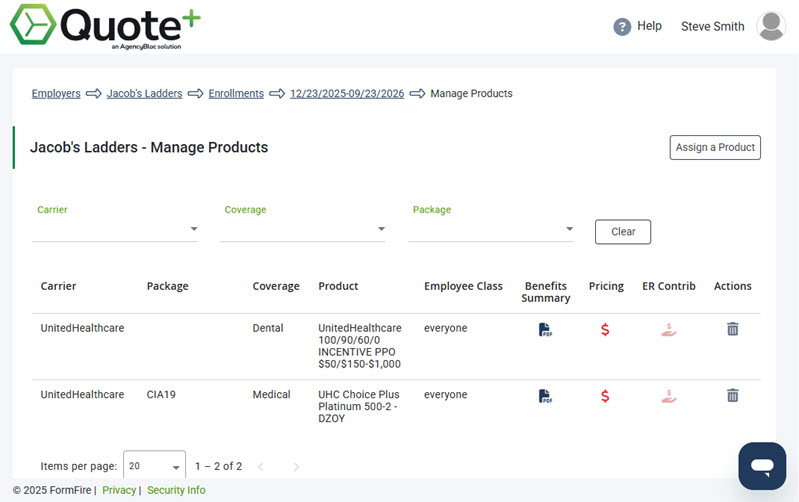Open the Security Info footer link
The height and width of the screenshot is (502, 799).
point(176,490)
